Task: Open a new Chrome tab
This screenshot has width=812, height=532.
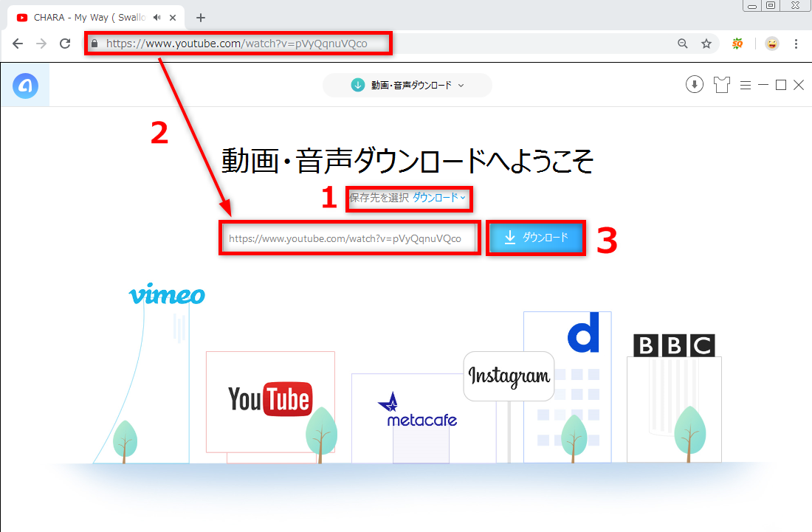Action: 201,18
